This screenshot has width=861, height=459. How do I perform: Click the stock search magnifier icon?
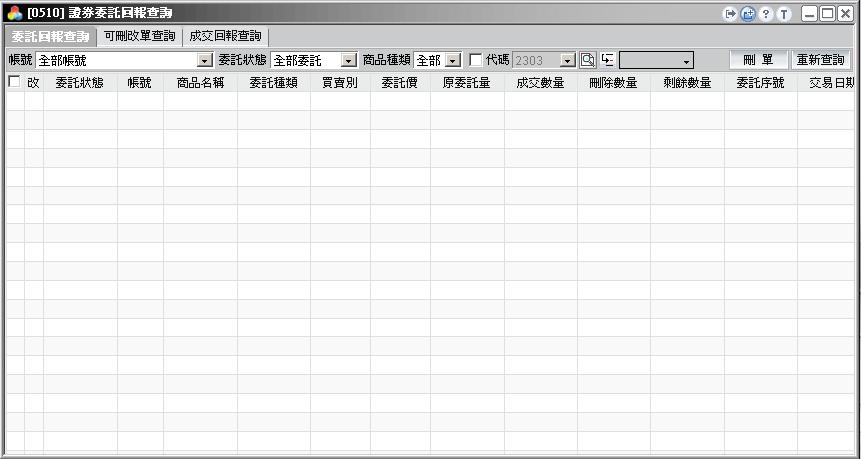(x=588, y=60)
